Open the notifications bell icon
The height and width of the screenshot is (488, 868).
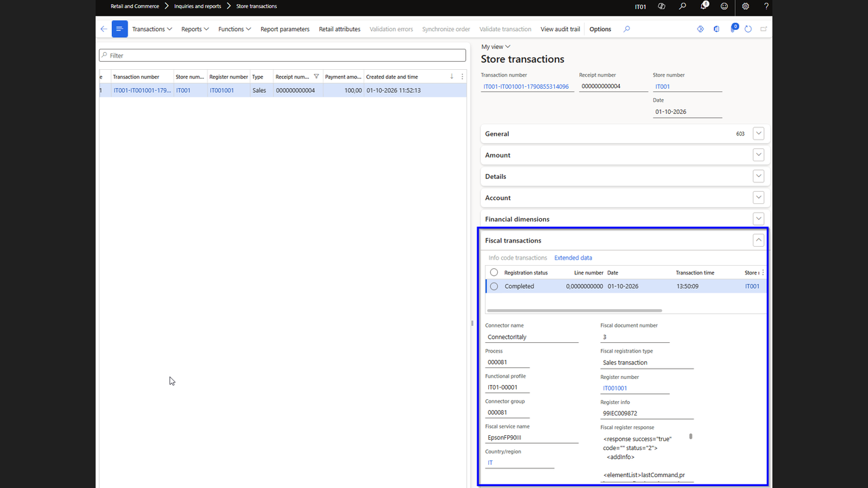704,6
